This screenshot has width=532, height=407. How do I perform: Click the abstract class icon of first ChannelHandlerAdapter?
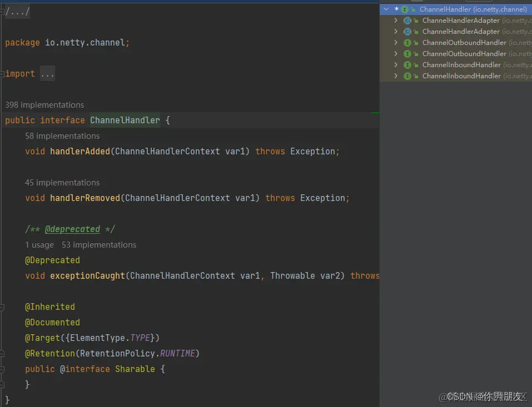pos(407,21)
